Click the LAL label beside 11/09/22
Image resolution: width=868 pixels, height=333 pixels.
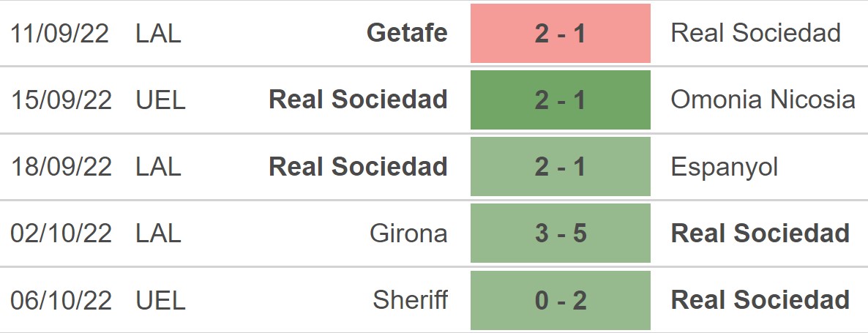(158, 34)
